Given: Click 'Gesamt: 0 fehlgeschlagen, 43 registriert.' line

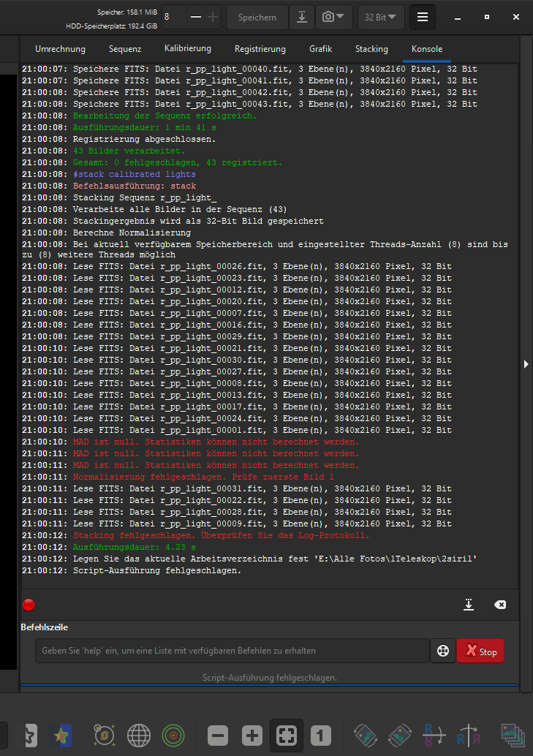Looking at the screenshot, I should tap(178, 162).
